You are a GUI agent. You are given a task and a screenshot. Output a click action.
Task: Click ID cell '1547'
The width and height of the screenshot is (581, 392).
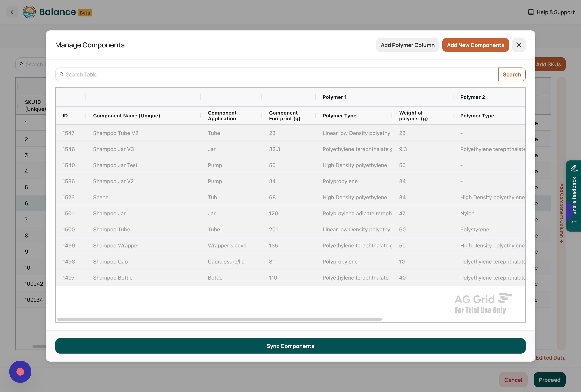click(68, 133)
